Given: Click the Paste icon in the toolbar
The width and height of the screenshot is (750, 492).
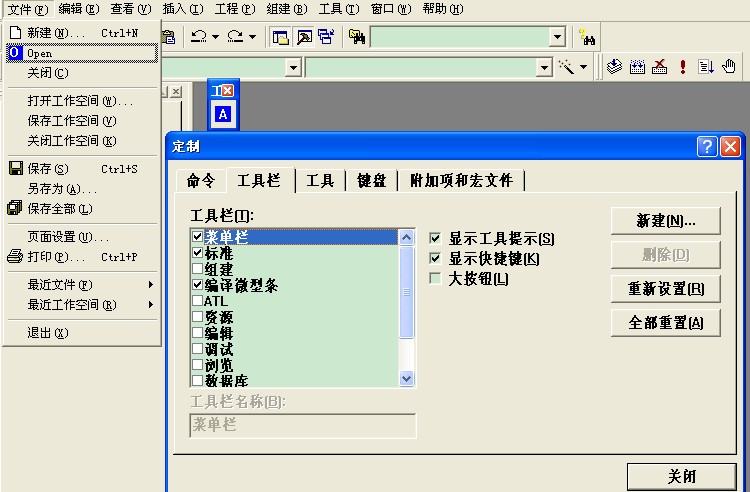Looking at the screenshot, I should coord(169,37).
